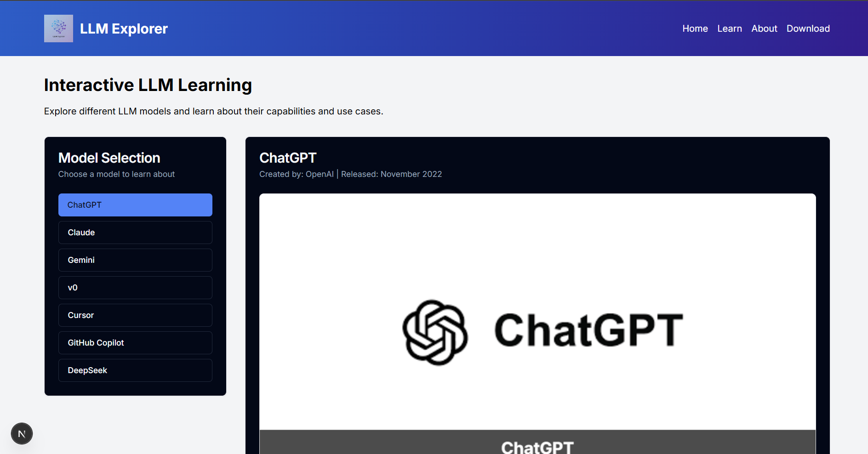Open the Learn nav link
Screen dimensions: 868x454
(x=729, y=28)
